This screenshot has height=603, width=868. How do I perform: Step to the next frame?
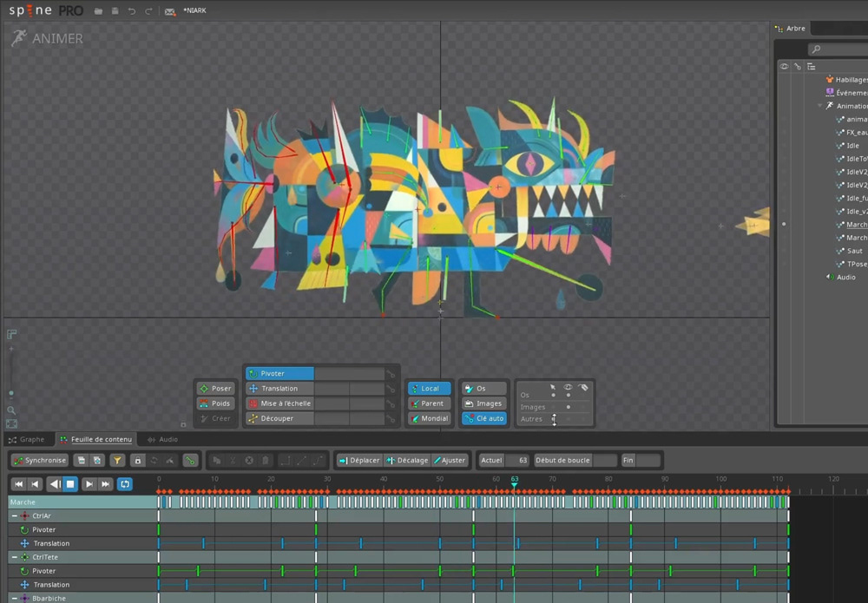coord(89,484)
